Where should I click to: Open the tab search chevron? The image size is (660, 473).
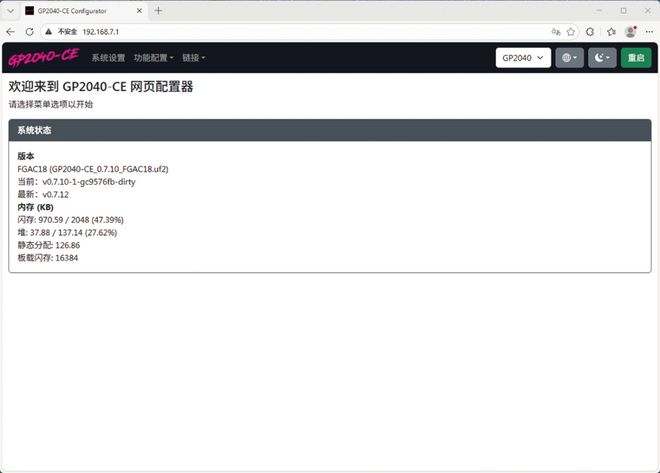click(x=11, y=10)
